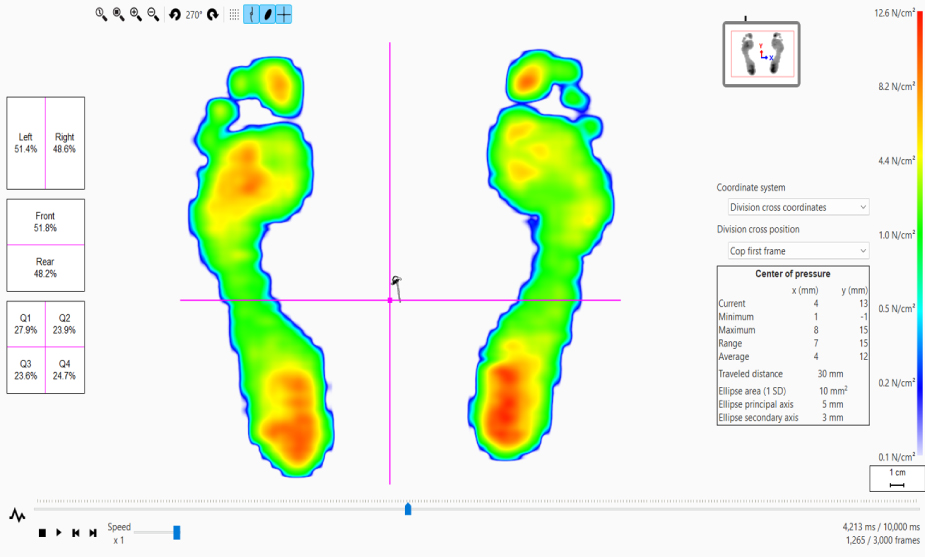925x557 pixels.
Task: Toggle the center of pressure path display
Action: click(252, 14)
